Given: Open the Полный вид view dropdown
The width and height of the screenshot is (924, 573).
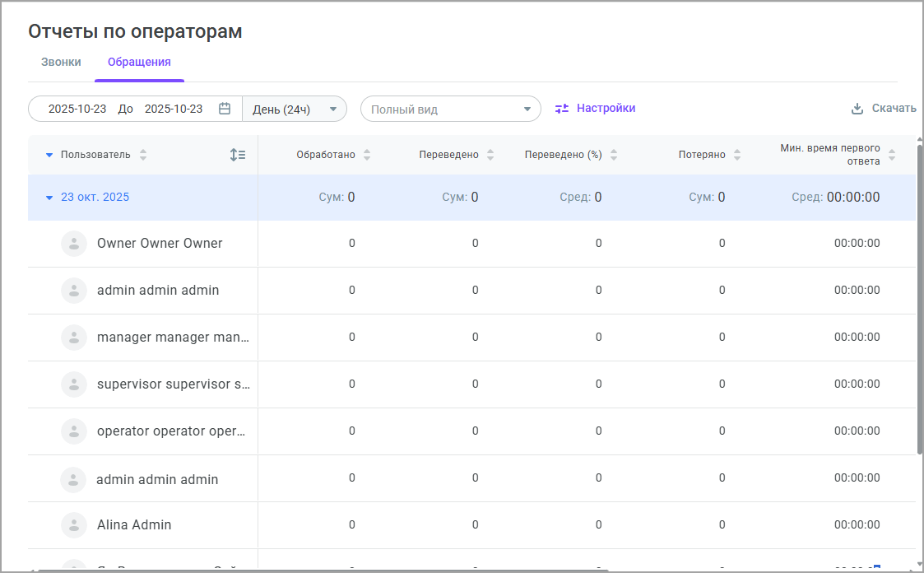Looking at the screenshot, I should click(450, 109).
